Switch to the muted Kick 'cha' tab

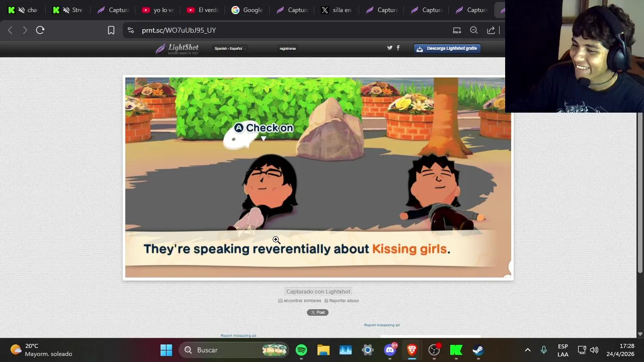point(23,10)
